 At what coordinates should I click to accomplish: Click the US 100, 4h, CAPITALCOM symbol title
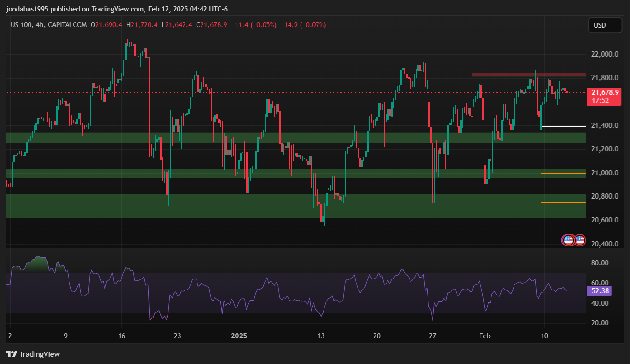tap(48, 25)
